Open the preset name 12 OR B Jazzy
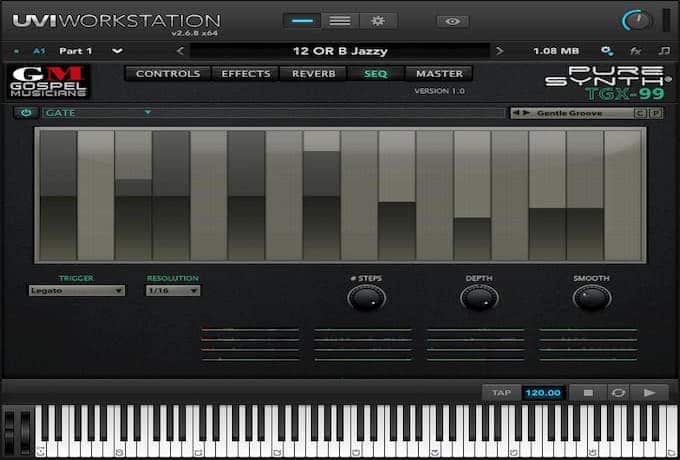The height and width of the screenshot is (460, 680). coord(340,51)
